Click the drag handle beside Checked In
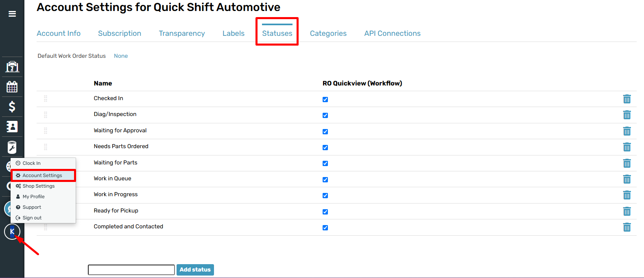644x278 pixels. coord(46,99)
